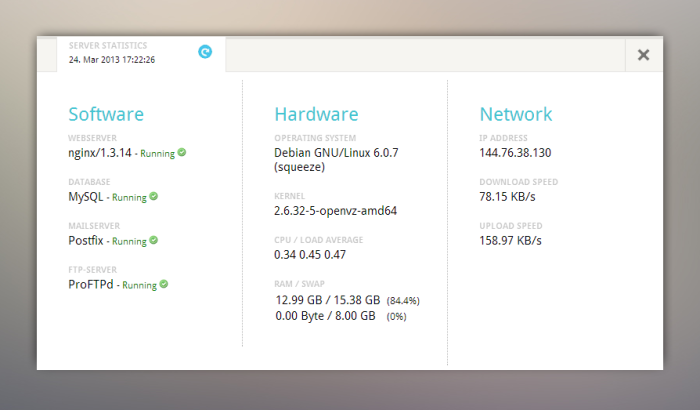Select the timestamp 24. Mar 2013 17:22:26
The image size is (700, 410).
tap(112, 60)
